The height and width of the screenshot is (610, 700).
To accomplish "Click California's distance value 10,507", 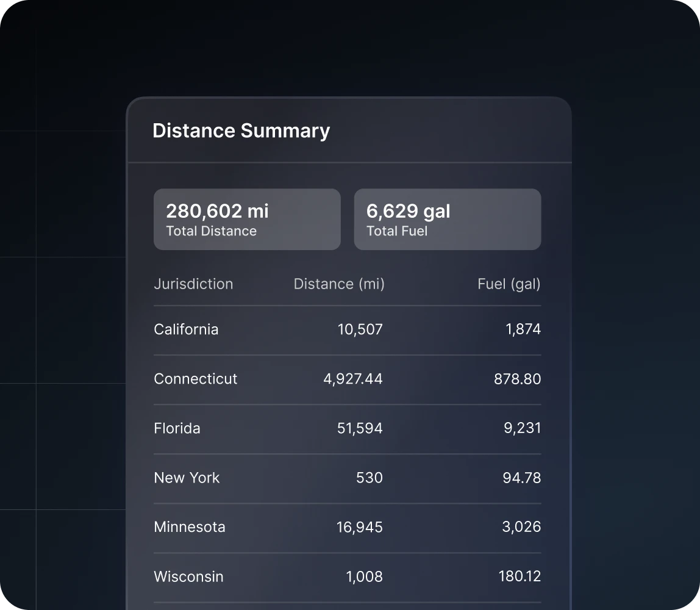I will pos(360,329).
